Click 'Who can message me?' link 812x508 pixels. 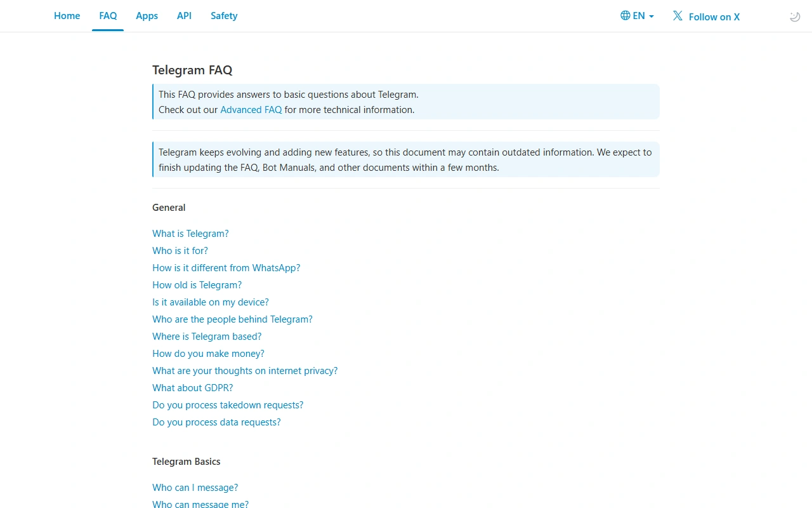[x=200, y=504]
